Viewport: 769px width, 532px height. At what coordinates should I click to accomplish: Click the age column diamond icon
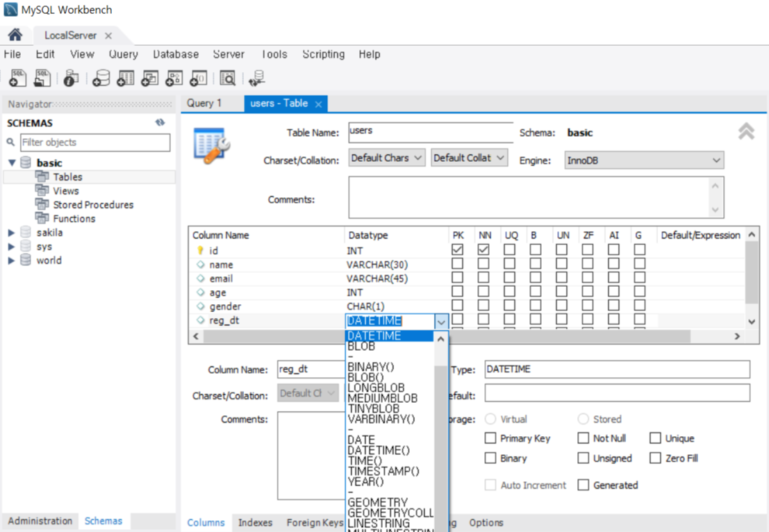click(200, 292)
